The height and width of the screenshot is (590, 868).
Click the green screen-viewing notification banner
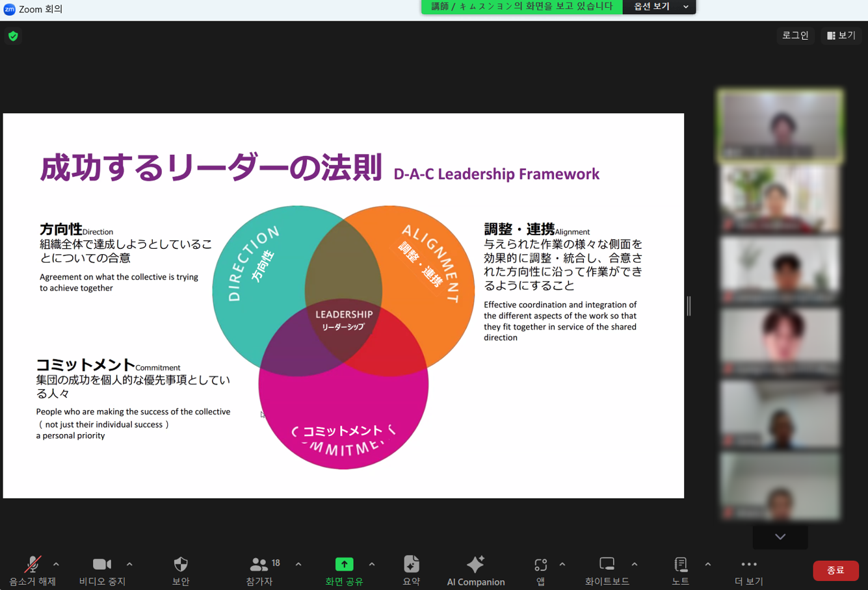[x=522, y=6]
